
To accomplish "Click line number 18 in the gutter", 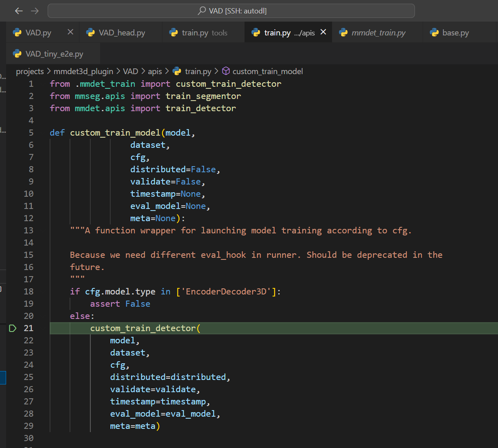I will pos(29,292).
